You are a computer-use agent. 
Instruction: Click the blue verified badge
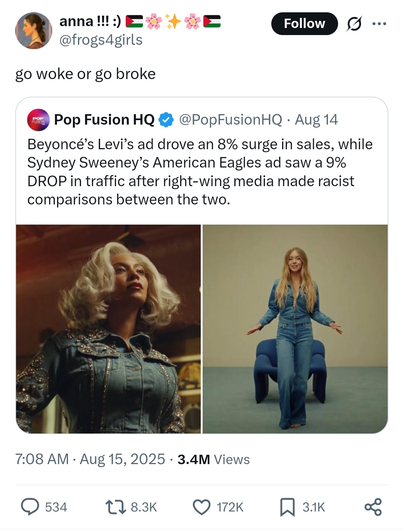pos(166,120)
